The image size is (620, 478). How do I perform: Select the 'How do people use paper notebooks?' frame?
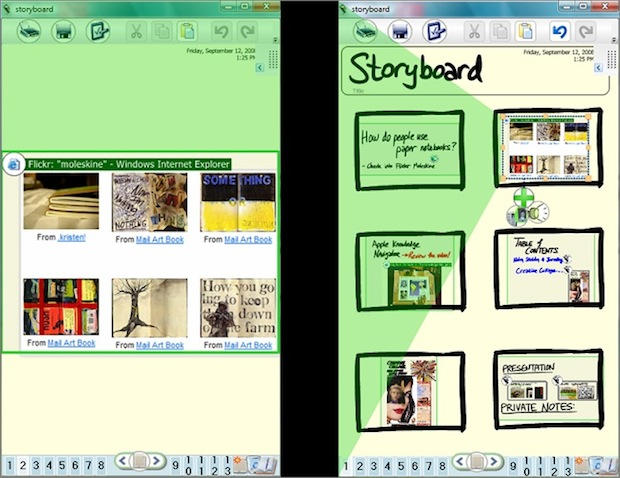410,151
